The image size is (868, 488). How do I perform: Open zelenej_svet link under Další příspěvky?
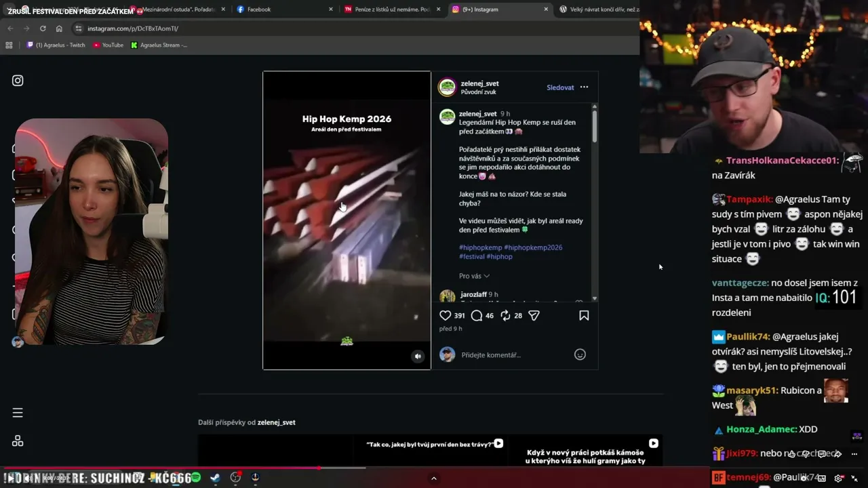(x=276, y=422)
